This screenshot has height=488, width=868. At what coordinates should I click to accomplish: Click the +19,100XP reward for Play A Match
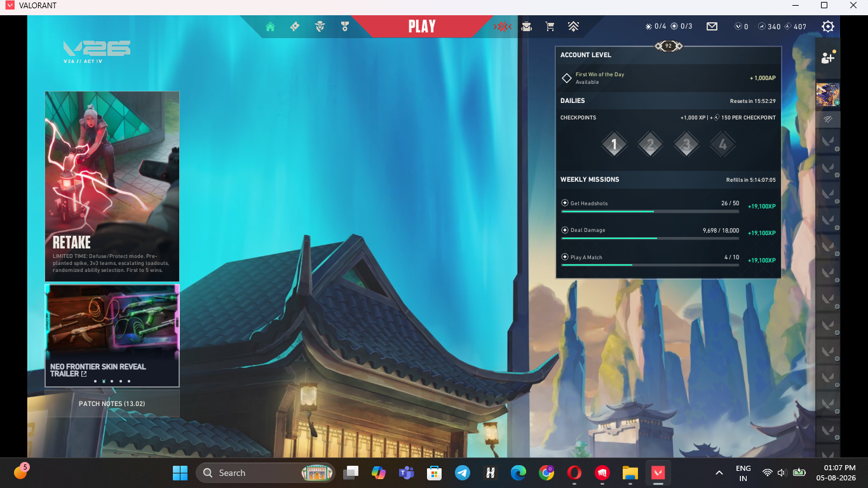coord(761,261)
